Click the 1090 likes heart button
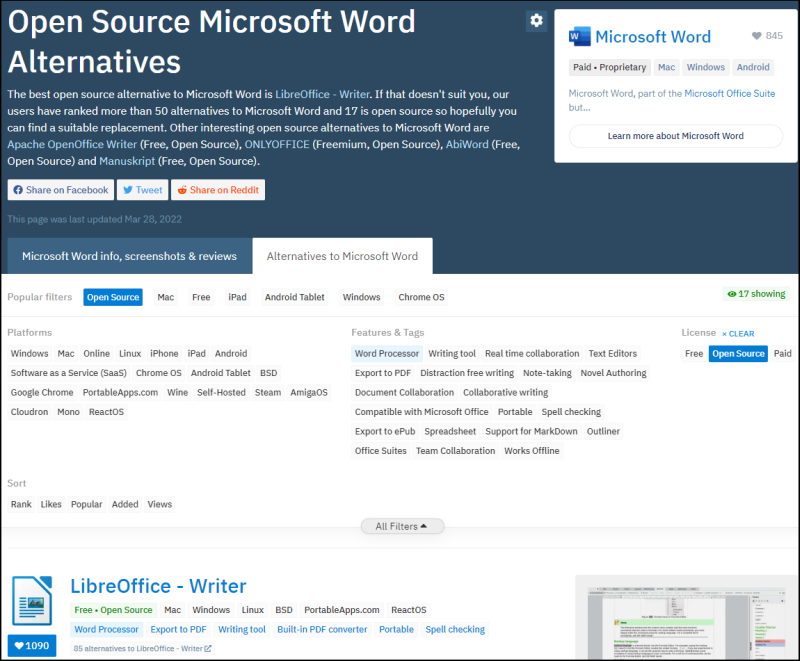The image size is (800, 661). click(x=32, y=646)
